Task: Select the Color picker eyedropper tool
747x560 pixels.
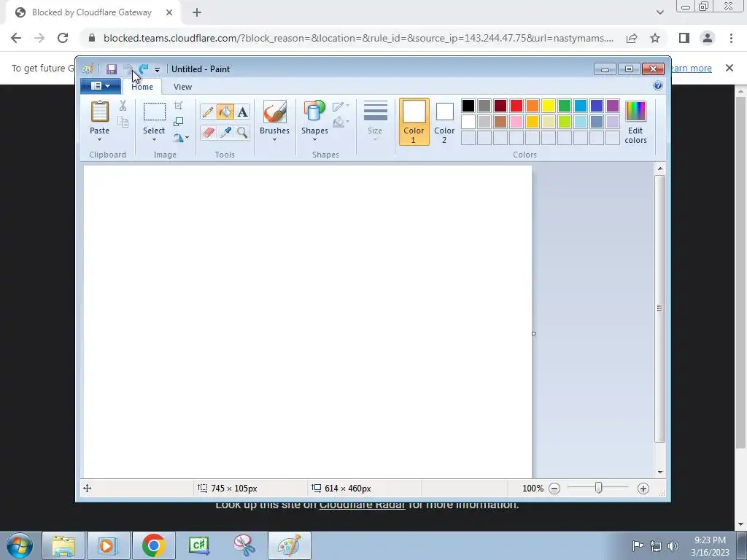Action: pos(225,132)
